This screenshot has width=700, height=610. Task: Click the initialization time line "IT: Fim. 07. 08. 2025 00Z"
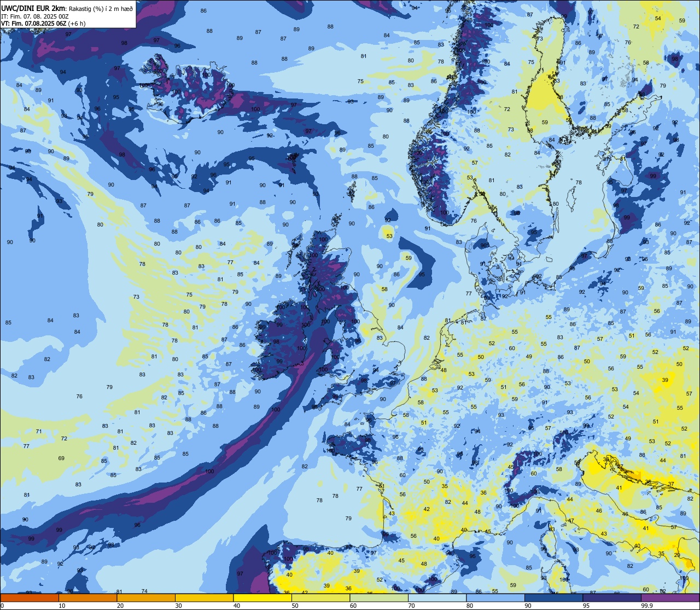[34, 16]
